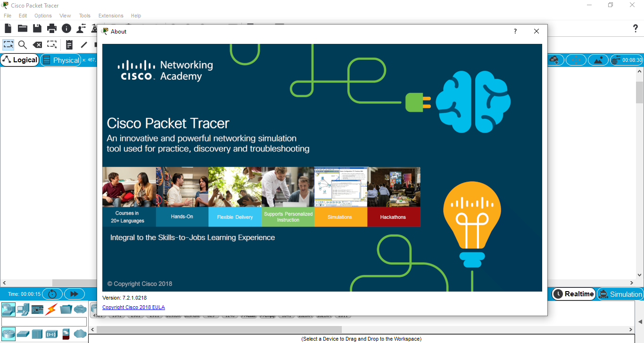Viewport: 644px width, 343px height.
Task: Open the File menu
Action: click(x=8, y=16)
